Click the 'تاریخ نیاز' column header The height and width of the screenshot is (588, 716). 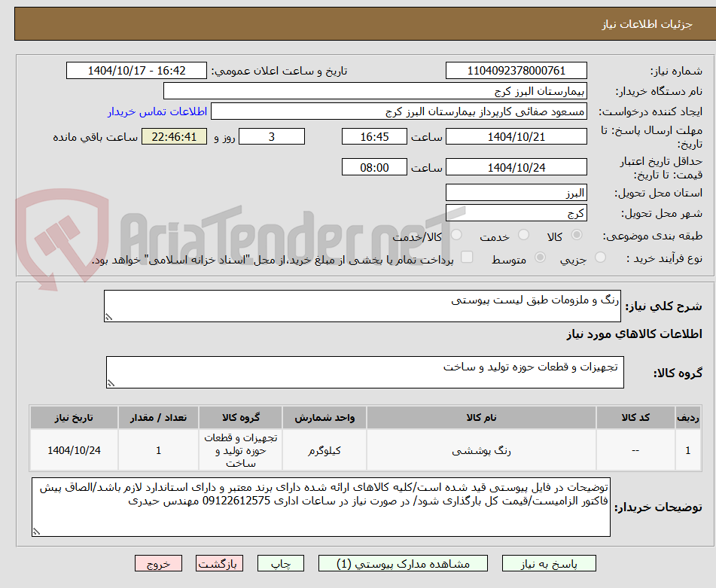[74, 417]
